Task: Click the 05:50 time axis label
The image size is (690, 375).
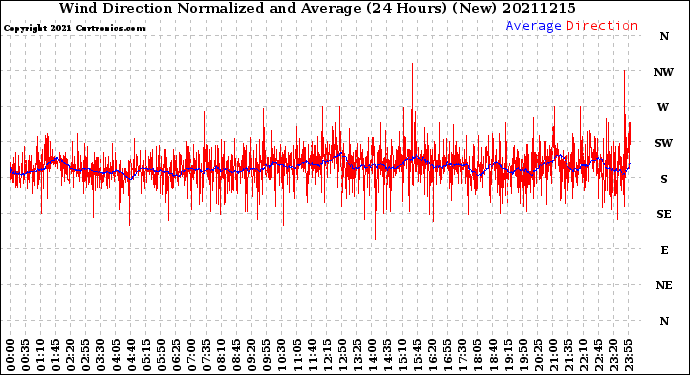Action: pyautogui.click(x=161, y=355)
